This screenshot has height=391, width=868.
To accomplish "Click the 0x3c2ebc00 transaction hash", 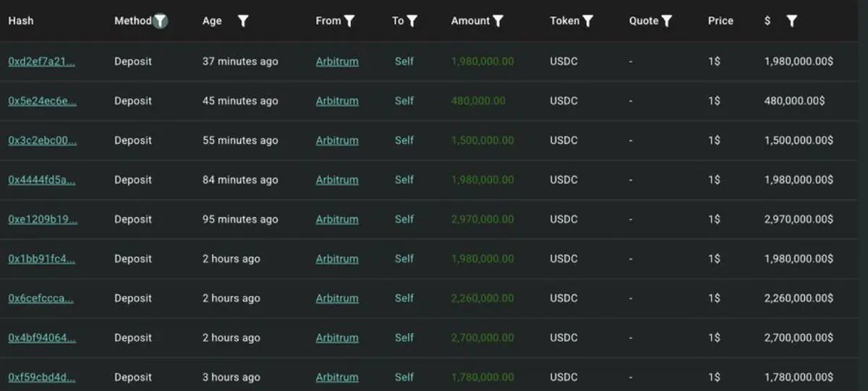I will tap(42, 140).
